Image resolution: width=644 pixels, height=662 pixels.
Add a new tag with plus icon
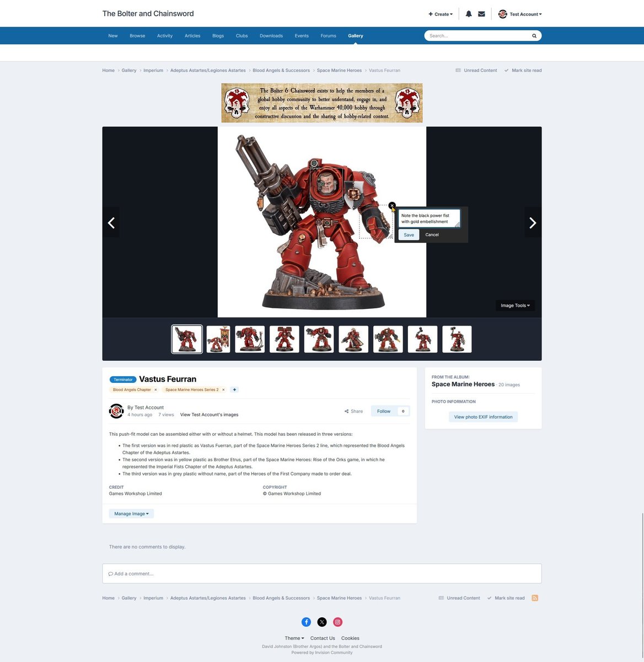coord(234,389)
